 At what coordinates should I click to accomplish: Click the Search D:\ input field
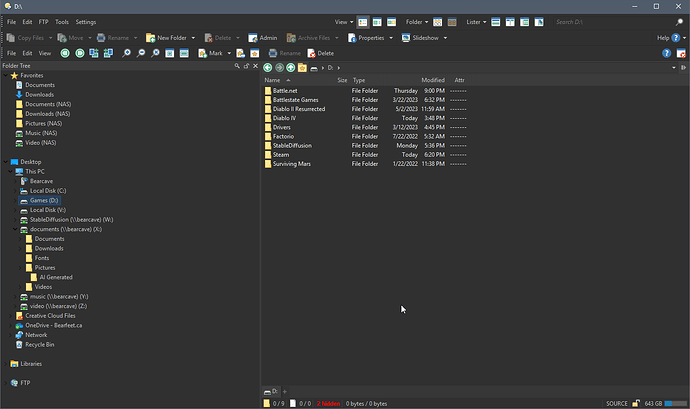613,22
